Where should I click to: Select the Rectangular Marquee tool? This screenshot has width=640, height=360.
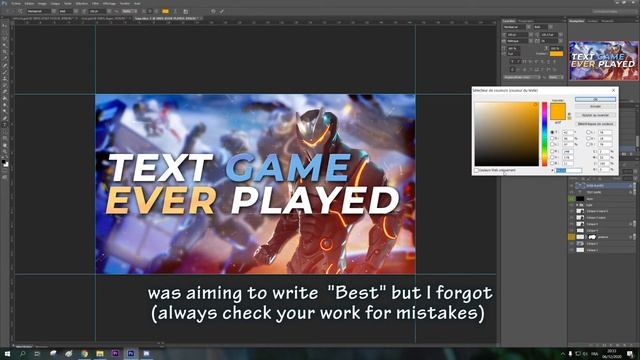4,32
